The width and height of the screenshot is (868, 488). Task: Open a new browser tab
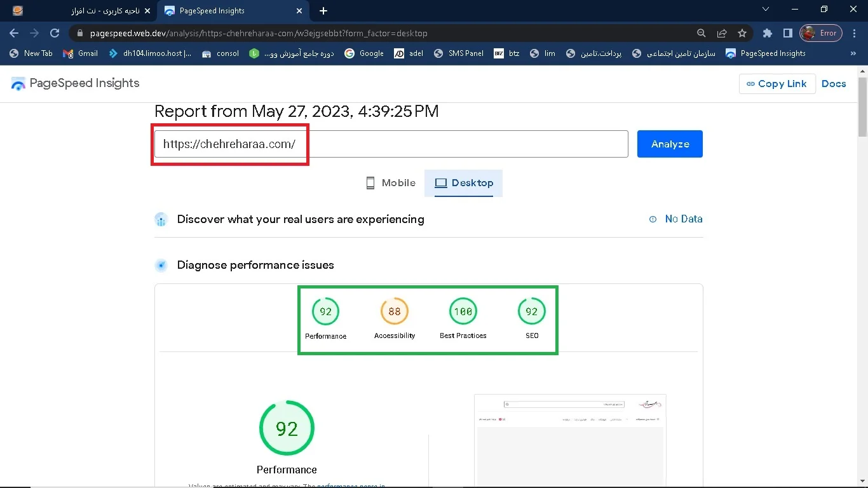click(x=323, y=11)
